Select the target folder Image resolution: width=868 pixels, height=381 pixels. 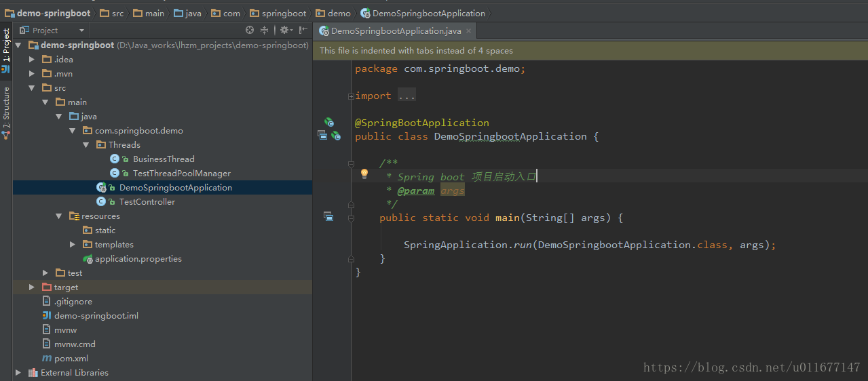67,287
